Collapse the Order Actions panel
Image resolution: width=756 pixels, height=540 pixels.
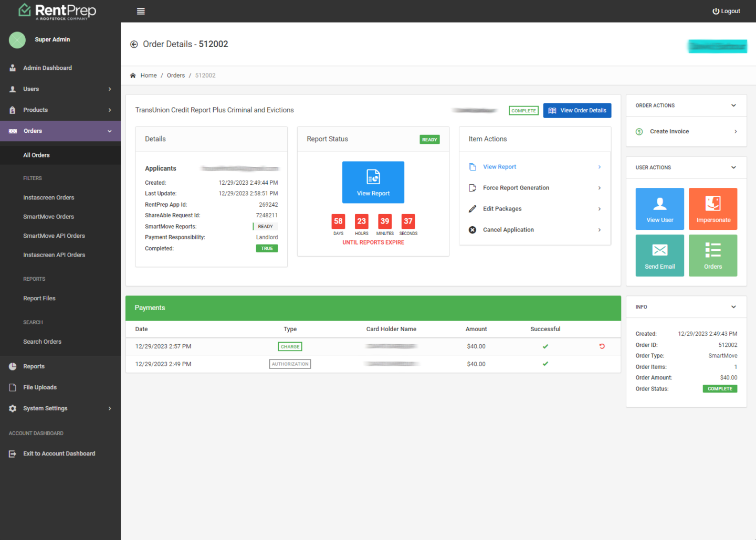tap(733, 105)
